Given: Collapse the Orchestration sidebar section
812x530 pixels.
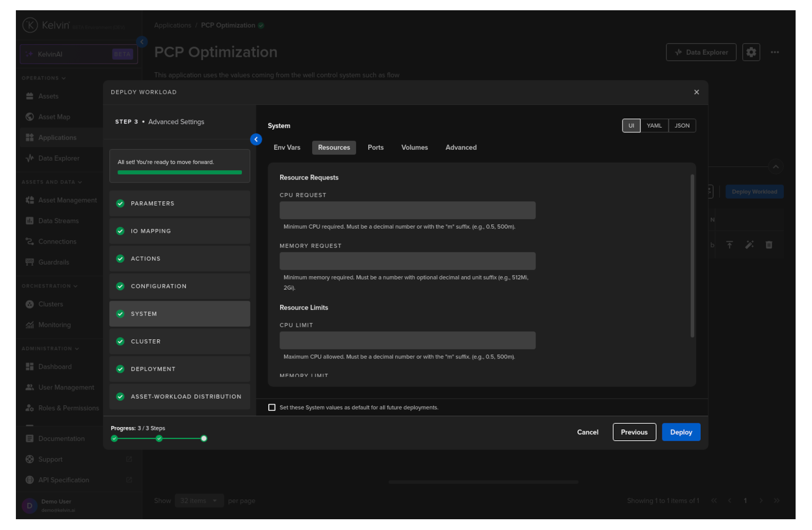Looking at the screenshot, I should [49, 286].
